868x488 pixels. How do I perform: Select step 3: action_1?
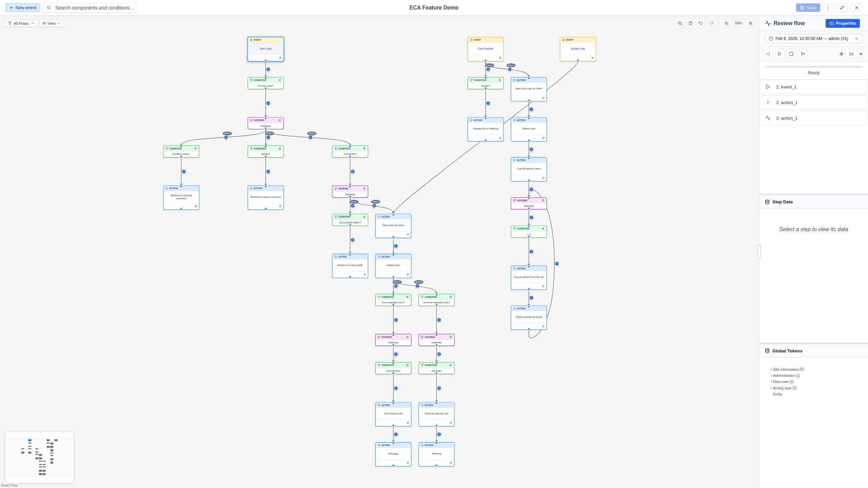click(814, 118)
